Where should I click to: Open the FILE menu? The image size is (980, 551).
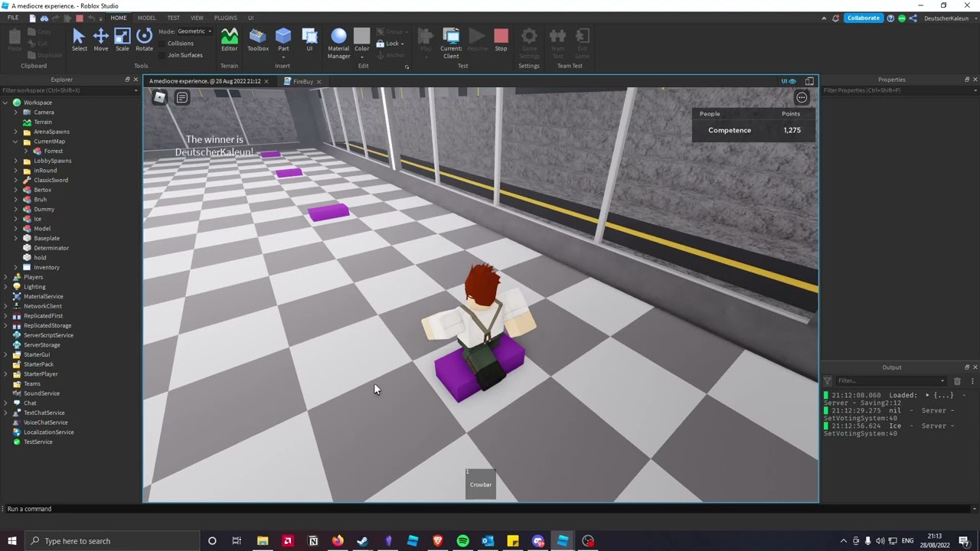[13, 18]
